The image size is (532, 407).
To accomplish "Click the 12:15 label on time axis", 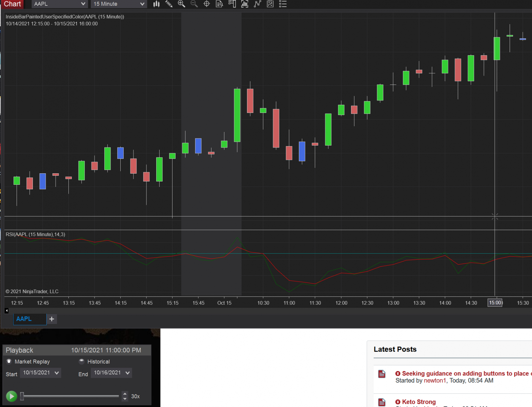I will (x=17, y=303).
